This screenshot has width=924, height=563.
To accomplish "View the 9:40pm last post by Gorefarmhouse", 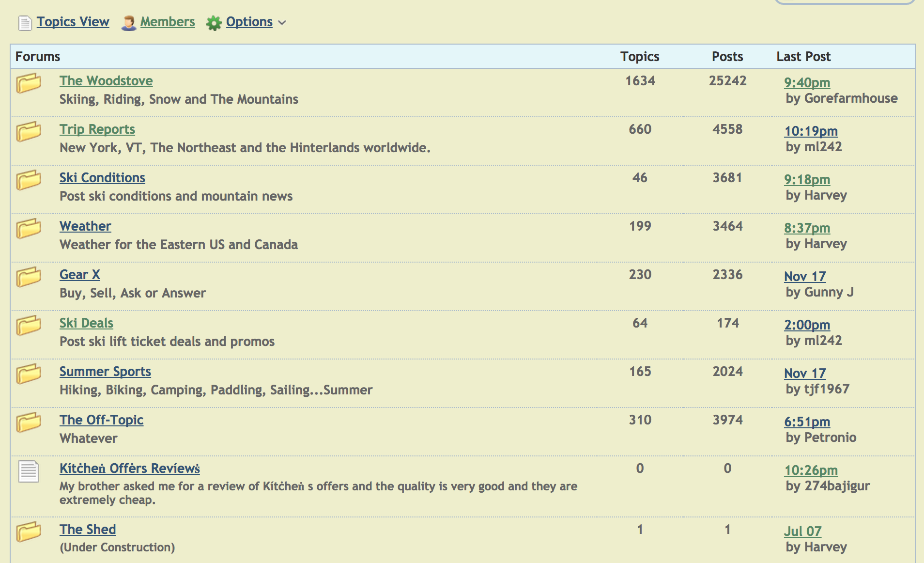I will click(x=807, y=83).
